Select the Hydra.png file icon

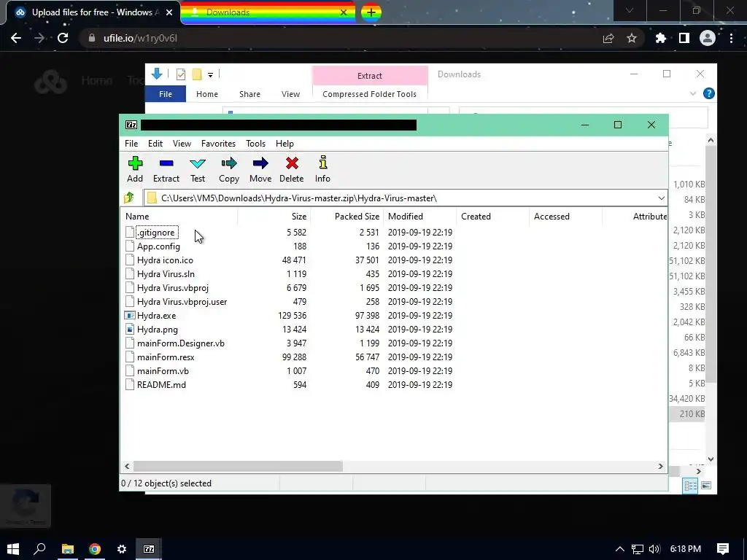point(130,329)
